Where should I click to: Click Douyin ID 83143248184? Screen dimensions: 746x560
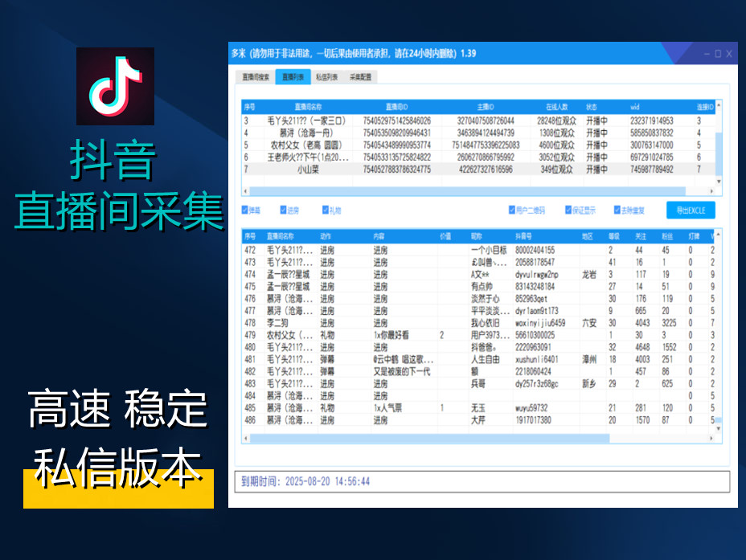tap(535, 287)
